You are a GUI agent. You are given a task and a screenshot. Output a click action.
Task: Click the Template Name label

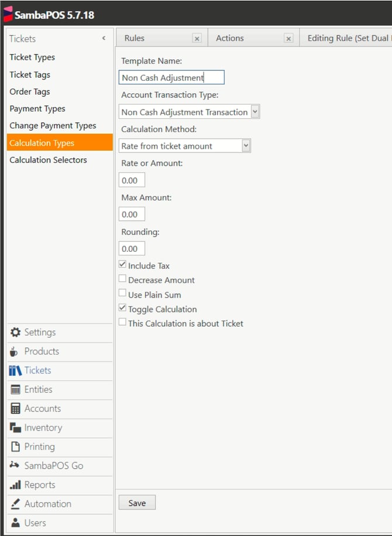pos(152,61)
